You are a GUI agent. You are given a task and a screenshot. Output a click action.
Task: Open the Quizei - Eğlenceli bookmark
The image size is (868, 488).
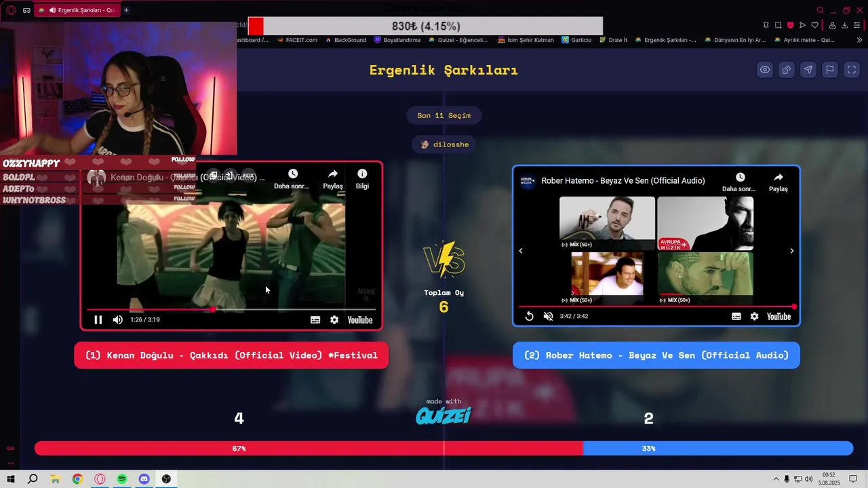[458, 40]
